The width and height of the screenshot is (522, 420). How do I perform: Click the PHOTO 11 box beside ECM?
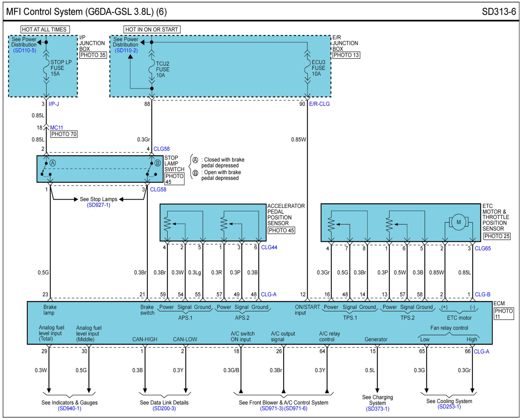(504, 314)
